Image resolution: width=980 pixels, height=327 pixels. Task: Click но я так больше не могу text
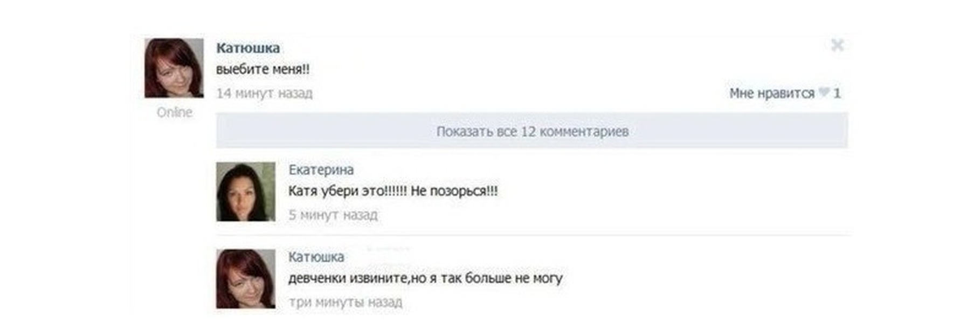[x=487, y=278]
